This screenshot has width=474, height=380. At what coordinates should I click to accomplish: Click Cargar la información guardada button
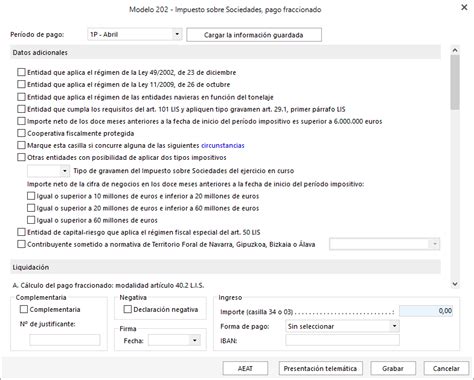pyautogui.click(x=254, y=35)
